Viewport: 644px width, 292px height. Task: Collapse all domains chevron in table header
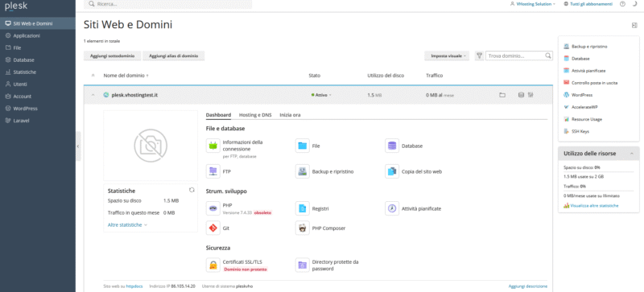[93, 76]
